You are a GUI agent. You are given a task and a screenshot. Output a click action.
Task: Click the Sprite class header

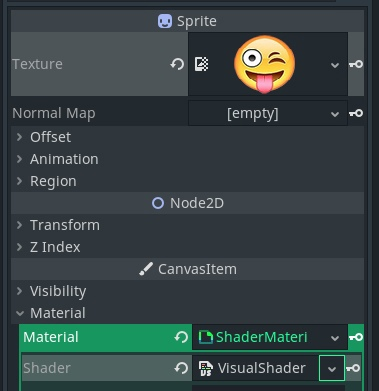(x=187, y=21)
